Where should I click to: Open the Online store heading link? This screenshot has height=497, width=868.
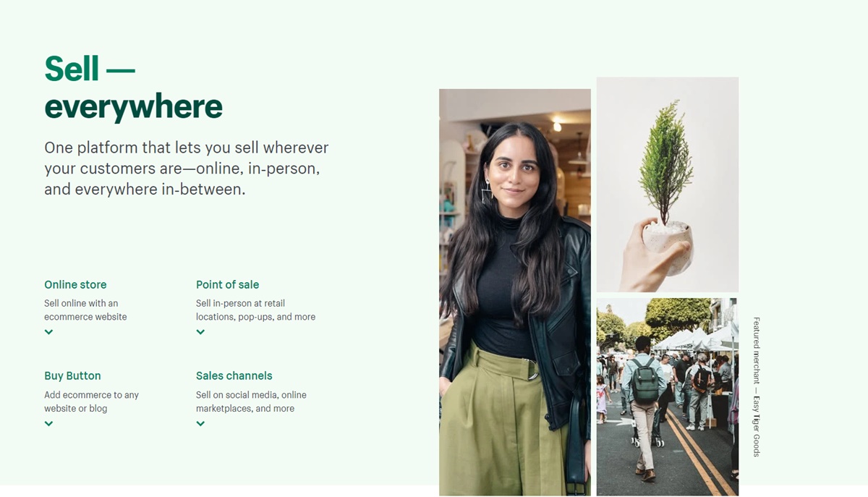tap(75, 284)
